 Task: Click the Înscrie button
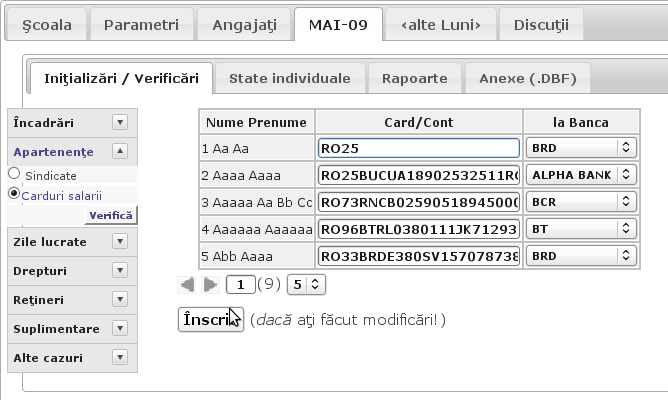pyautogui.click(x=211, y=319)
